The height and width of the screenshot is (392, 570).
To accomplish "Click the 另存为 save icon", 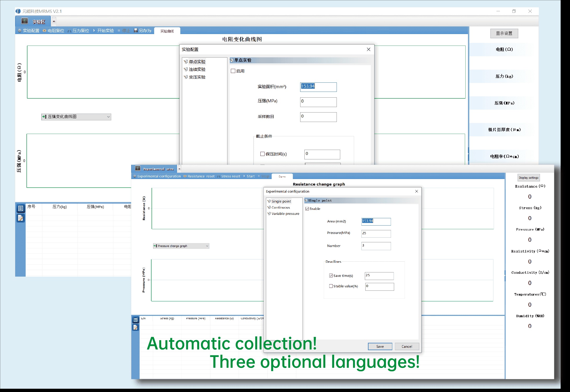I will 136,30.
